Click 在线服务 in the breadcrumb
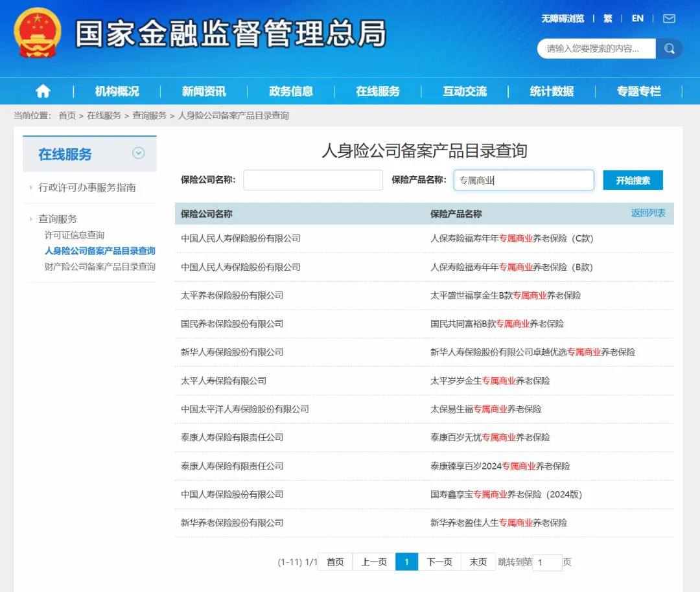The width and height of the screenshot is (700, 592). point(104,116)
